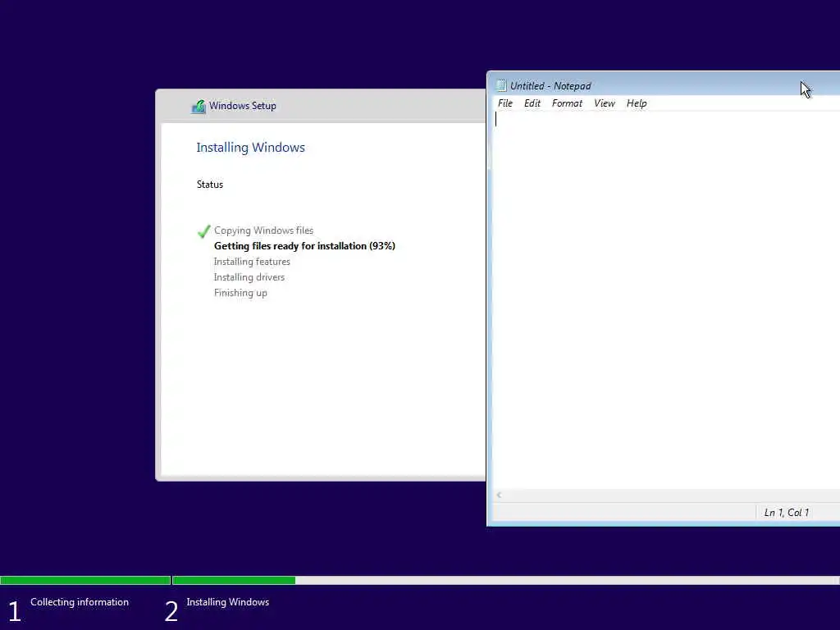Click the Installing drivers step
This screenshot has width=840, height=630.
click(249, 277)
